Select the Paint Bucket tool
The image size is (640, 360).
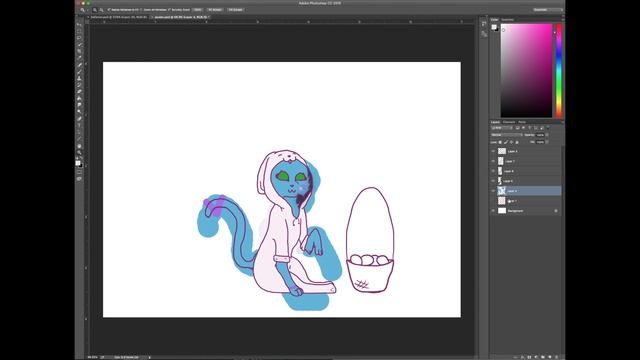tap(79, 98)
